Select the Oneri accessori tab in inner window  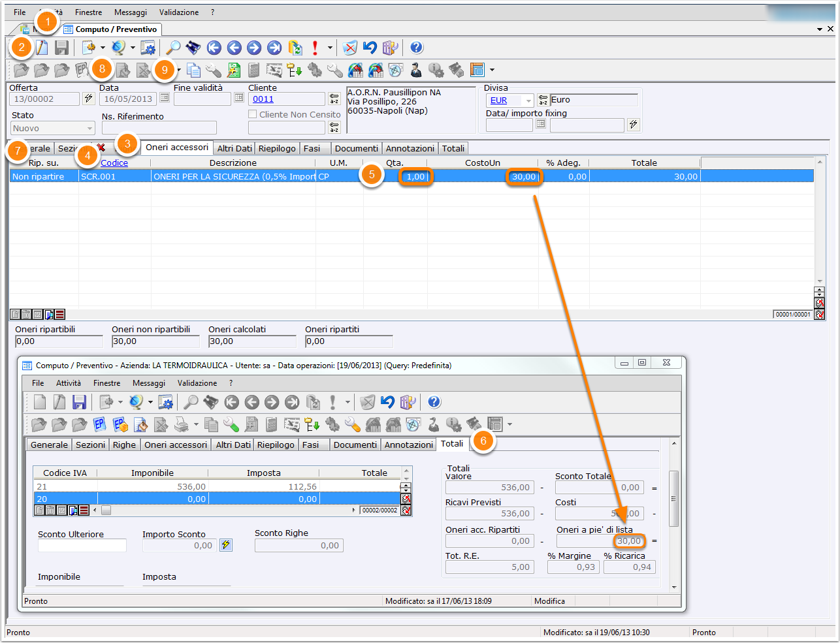pyautogui.click(x=176, y=445)
